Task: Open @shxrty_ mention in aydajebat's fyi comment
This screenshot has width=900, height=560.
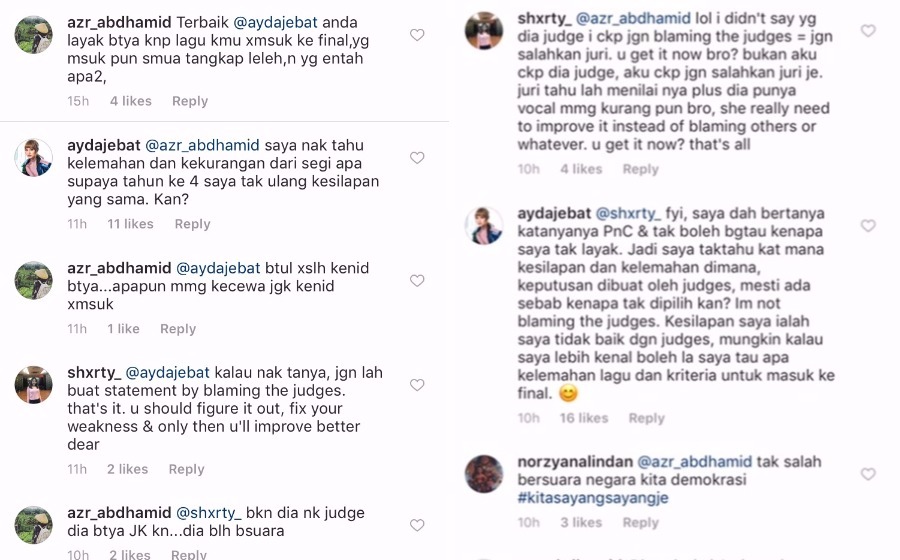Action: (x=628, y=213)
